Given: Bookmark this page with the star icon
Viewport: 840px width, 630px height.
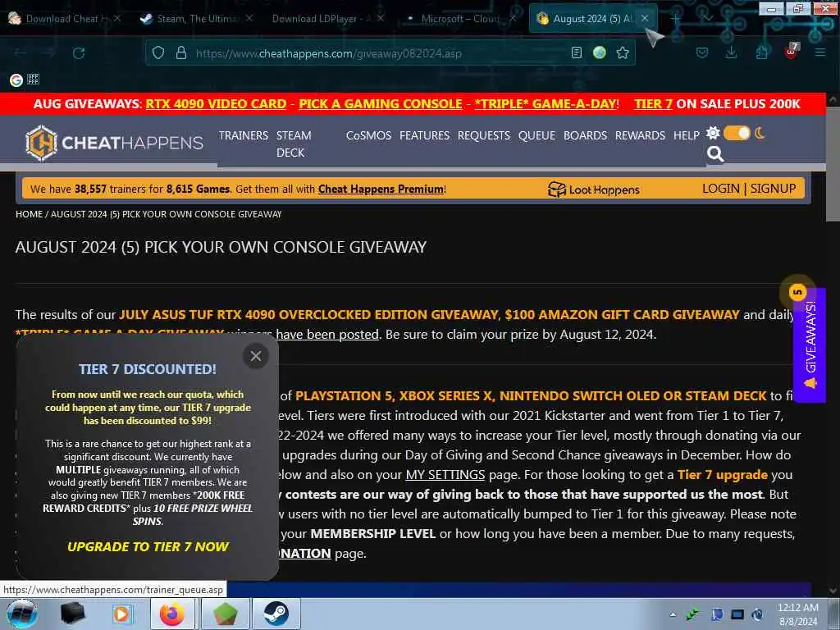Looking at the screenshot, I should coord(623,52).
